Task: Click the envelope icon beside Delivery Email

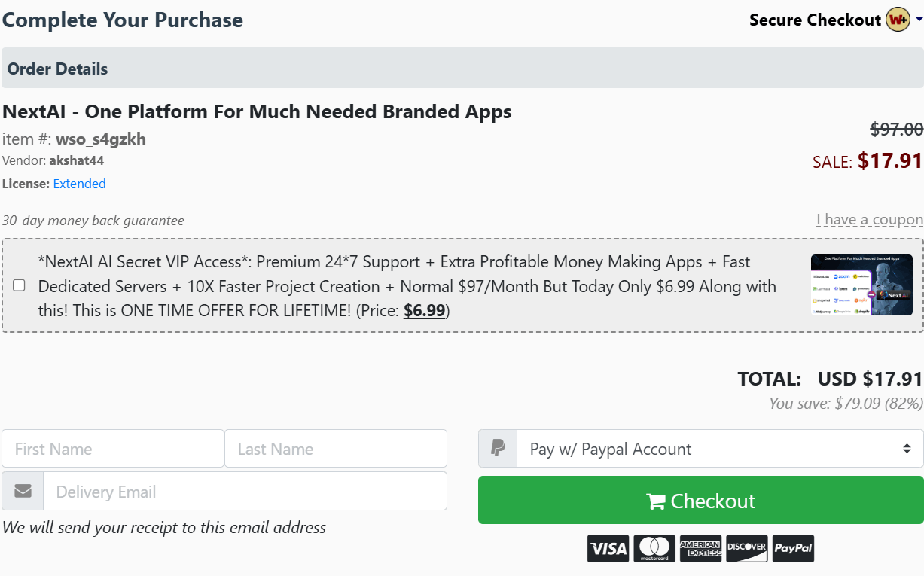Action: 23,492
